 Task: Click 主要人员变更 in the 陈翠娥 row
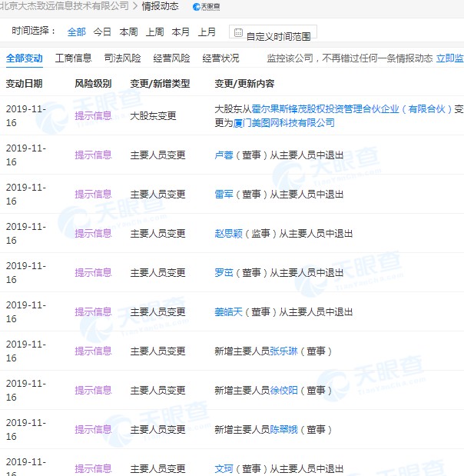coord(157,430)
